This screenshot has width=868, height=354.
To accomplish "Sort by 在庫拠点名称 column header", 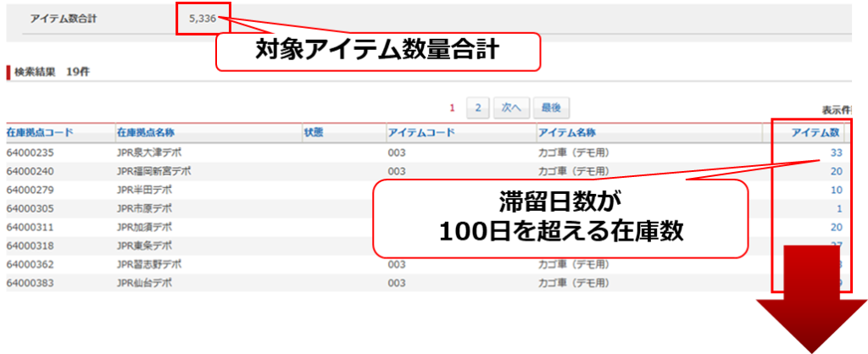I will tap(146, 133).
